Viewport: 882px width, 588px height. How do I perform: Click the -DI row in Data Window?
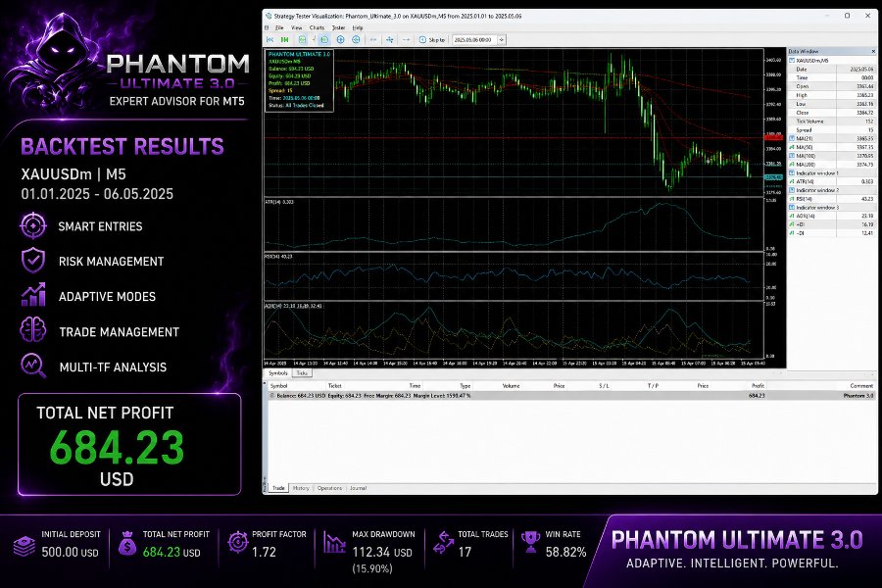click(x=831, y=233)
